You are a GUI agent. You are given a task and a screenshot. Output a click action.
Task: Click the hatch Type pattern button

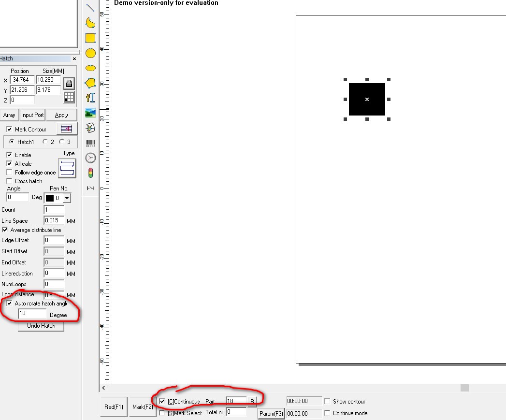click(67, 168)
